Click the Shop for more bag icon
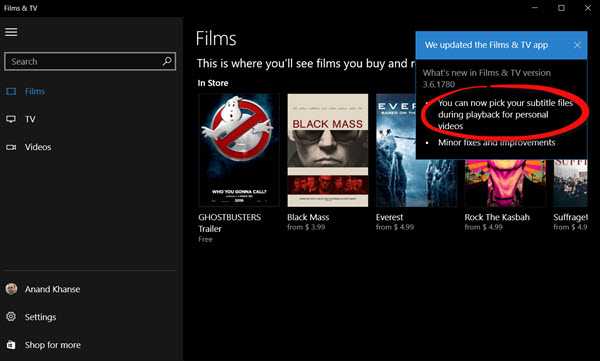Viewport: 600px width, 361px height. pos(11,345)
